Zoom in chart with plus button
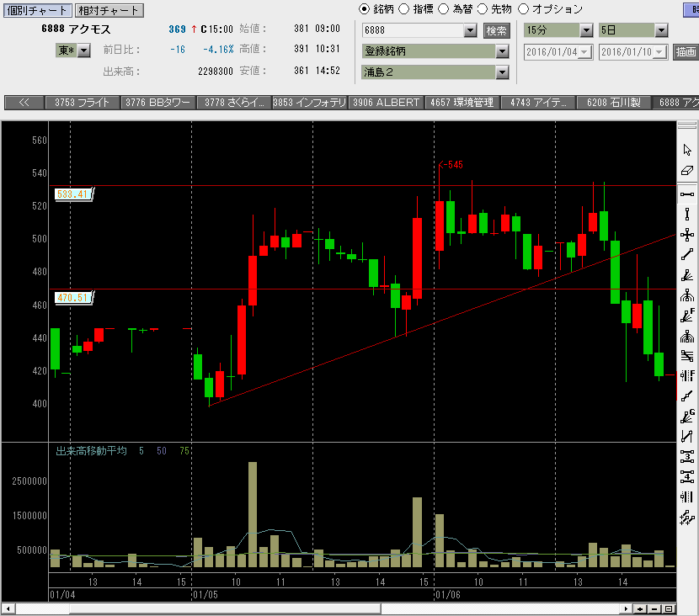This screenshot has height=616, width=699. (640, 609)
